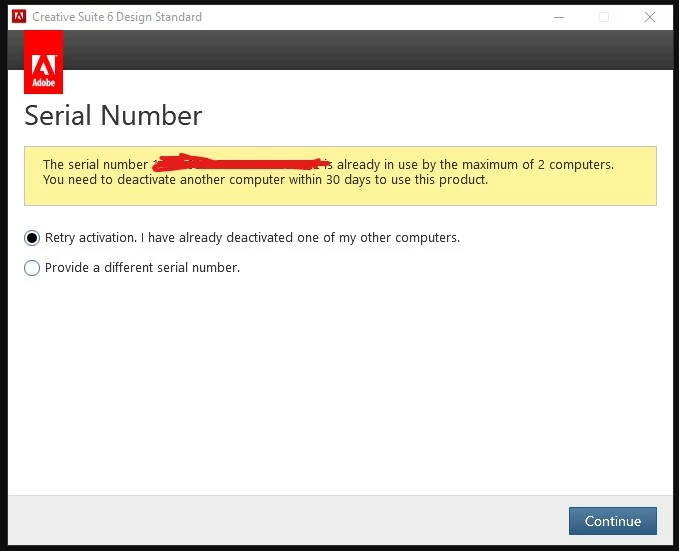Click the Creative Suite 6 Design Standard title

coord(117,17)
